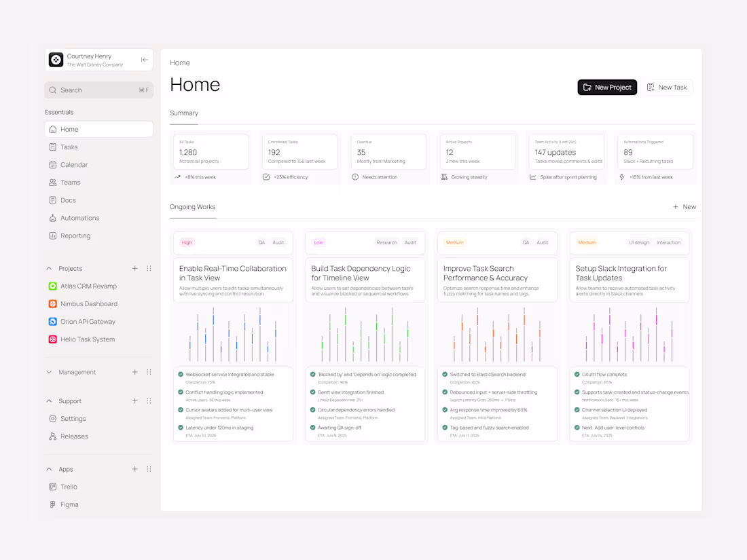Image resolution: width=747 pixels, height=560 pixels.
Task: Click the pink 'Low' priority badge
Action: [x=318, y=242]
